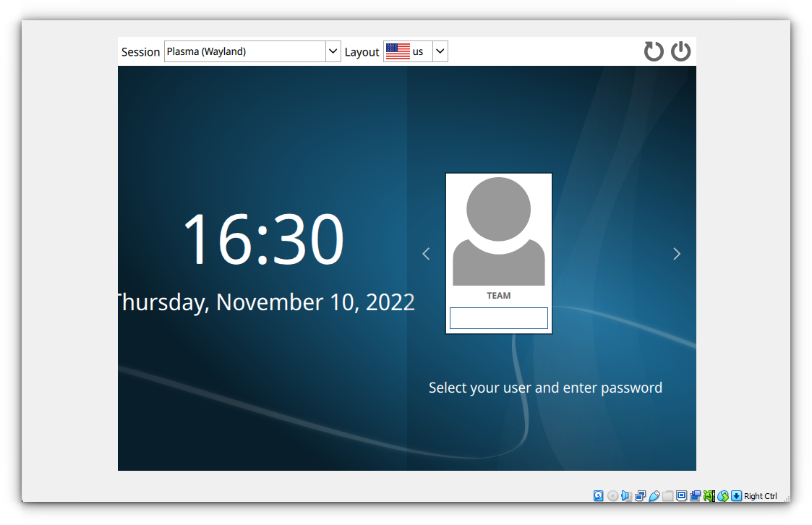This screenshot has width=812, height=525.
Task: Click the restart icon
Action: (654, 51)
